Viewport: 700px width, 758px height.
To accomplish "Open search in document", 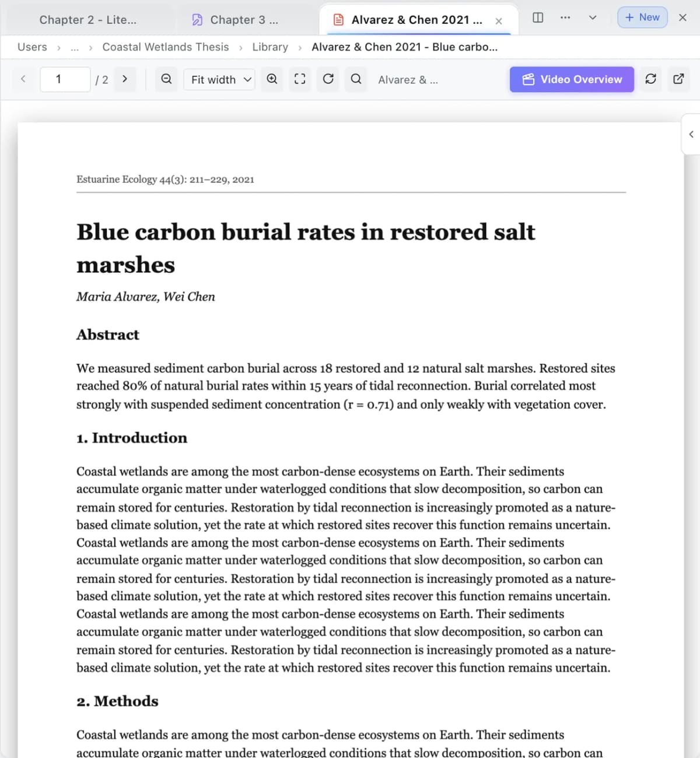I will [x=356, y=79].
